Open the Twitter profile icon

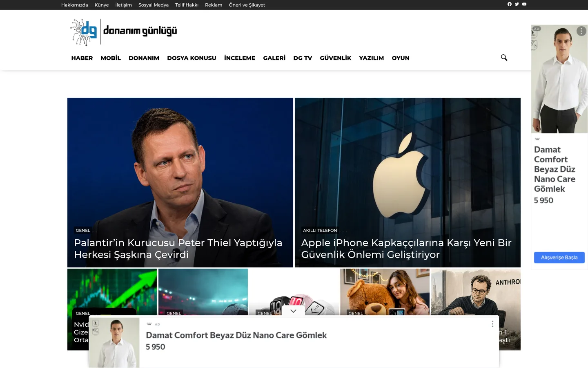pos(517,4)
